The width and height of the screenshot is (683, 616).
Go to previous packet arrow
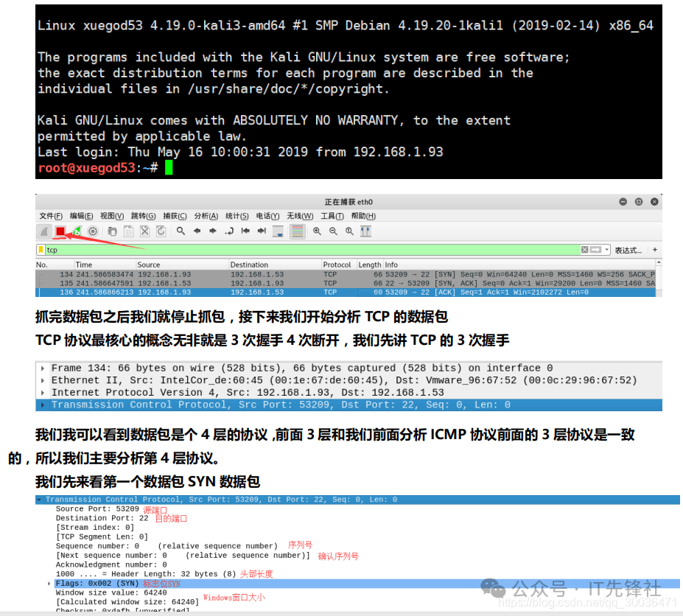197,231
